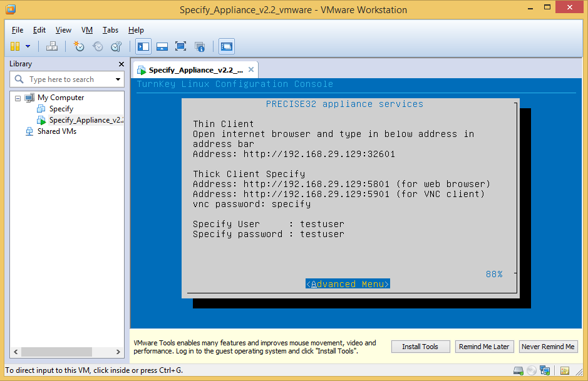
Task: Click the thin client address http://192.168.29.129:32601
Action: 319,154
